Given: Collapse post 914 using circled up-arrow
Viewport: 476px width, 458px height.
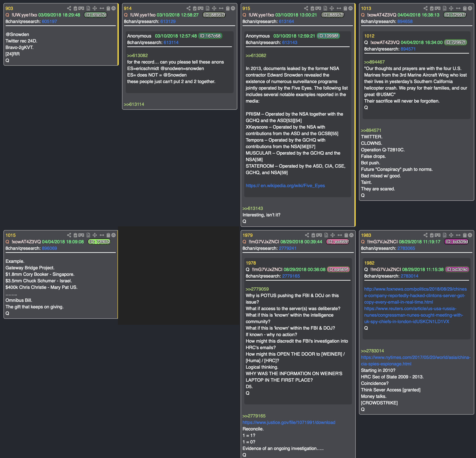Looking at the screenshot, I should pos(233,8).
